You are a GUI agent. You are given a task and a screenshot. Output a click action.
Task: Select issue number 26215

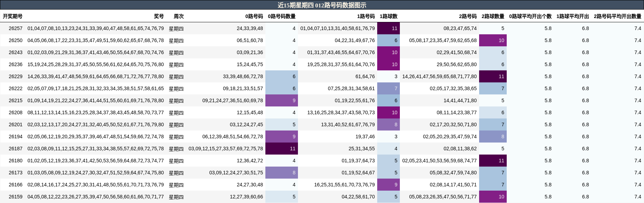pos(16,100)
